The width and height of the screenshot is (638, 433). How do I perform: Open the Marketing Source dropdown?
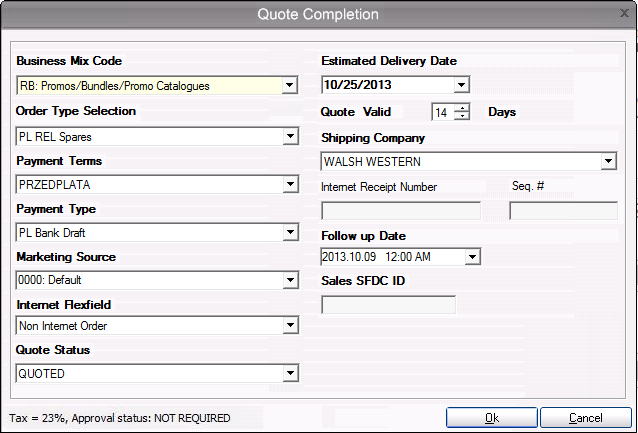pos(290,280)
